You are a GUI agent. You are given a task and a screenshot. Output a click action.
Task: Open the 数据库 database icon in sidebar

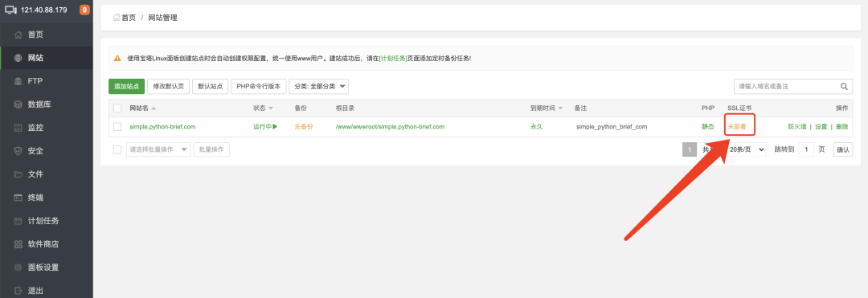(18, 104)
